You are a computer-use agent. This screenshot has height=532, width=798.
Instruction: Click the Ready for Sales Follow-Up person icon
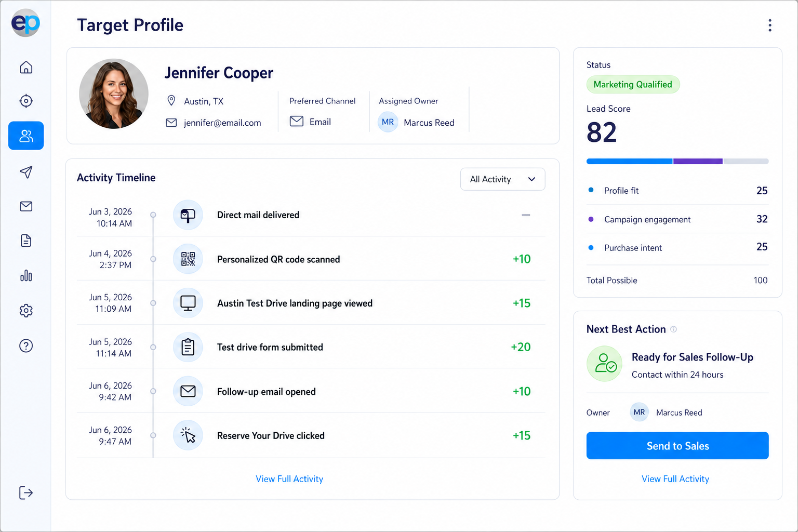coord(605,364)
